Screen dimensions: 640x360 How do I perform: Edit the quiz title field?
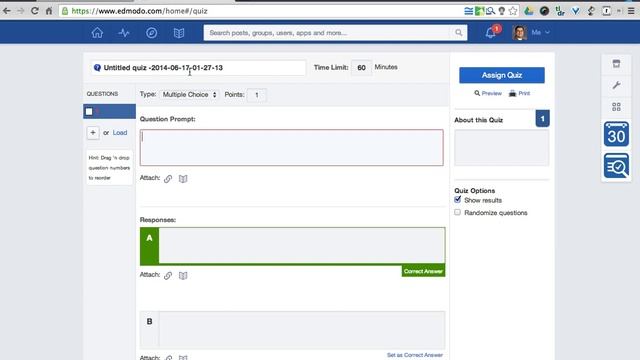[x=198, y=68]
